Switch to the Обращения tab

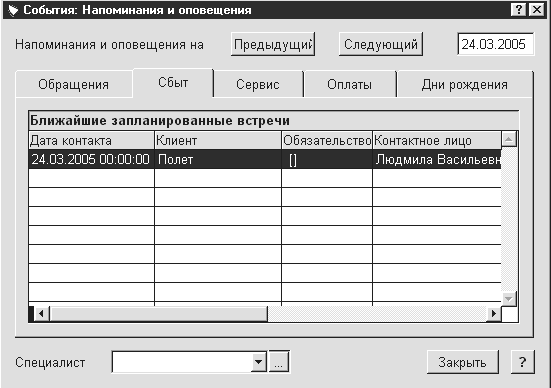(x=74, y=84)
